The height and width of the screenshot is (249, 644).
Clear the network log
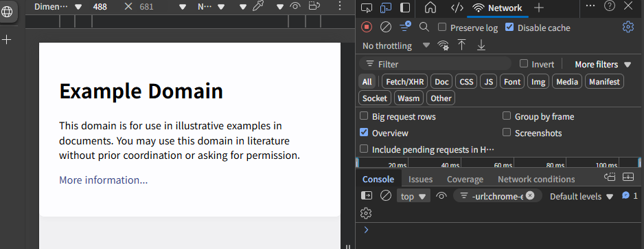[x=386, y=27]
